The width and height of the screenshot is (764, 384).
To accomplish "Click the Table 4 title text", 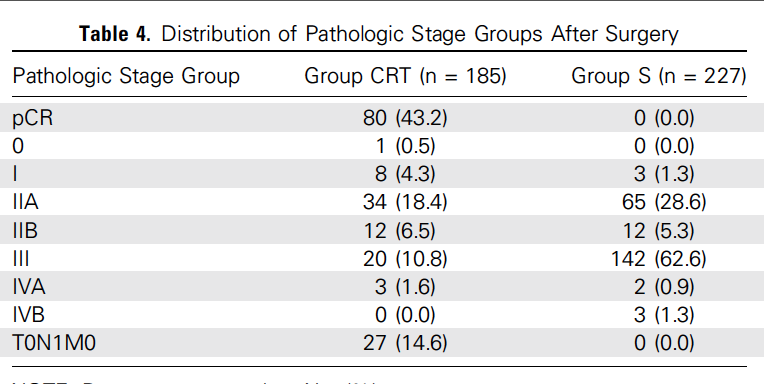I will coord(379,34).
